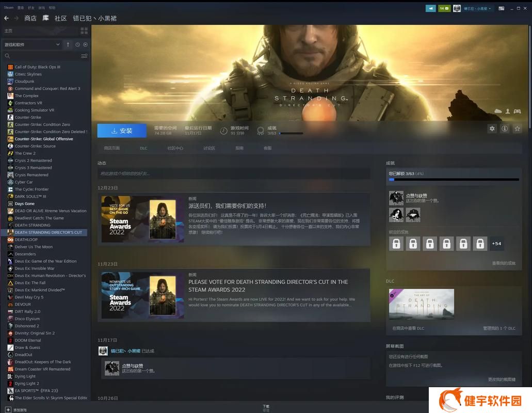This screenshot has width=532, height=413.
Task: Click the single-player icon on the banner
Action: (x=508, y=112)
